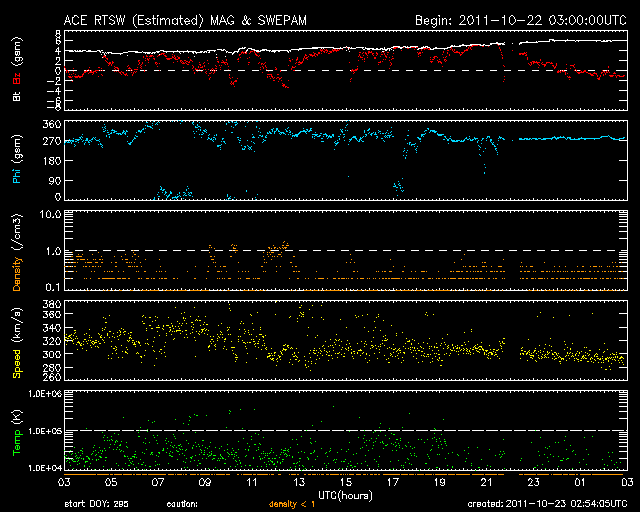
Task: Select the start DOY: 295 text
Action: 99,504
